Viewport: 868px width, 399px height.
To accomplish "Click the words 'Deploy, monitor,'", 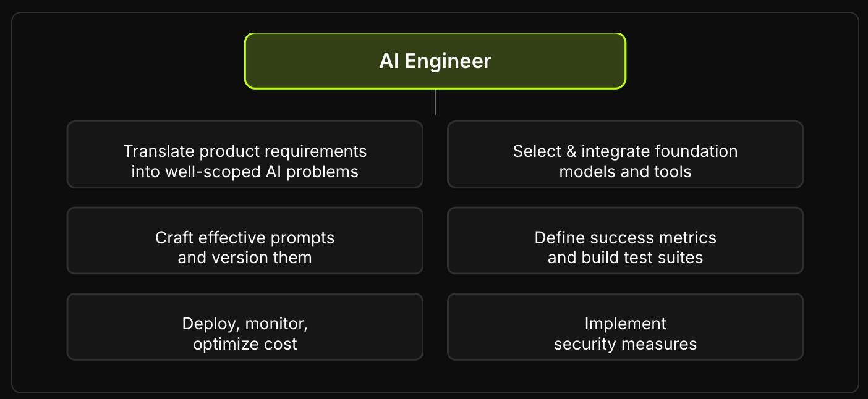I will [245, 324].
